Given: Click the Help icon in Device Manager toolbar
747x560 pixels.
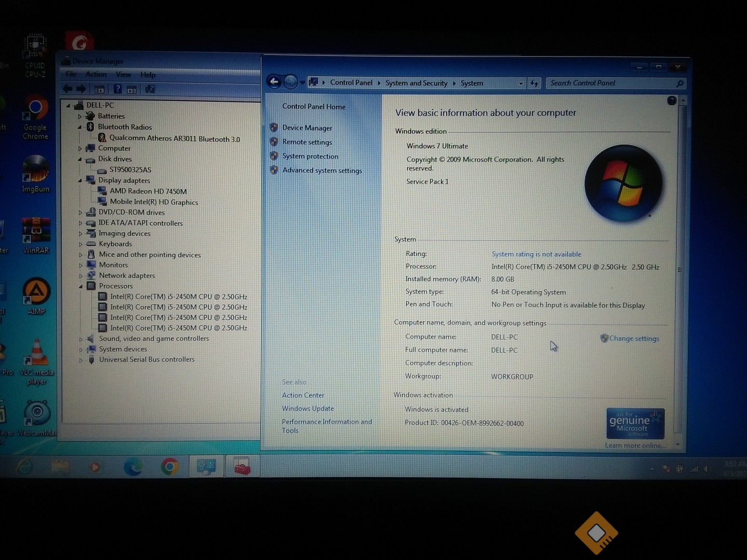Looking at the screenshot, I should pos(118,89).
